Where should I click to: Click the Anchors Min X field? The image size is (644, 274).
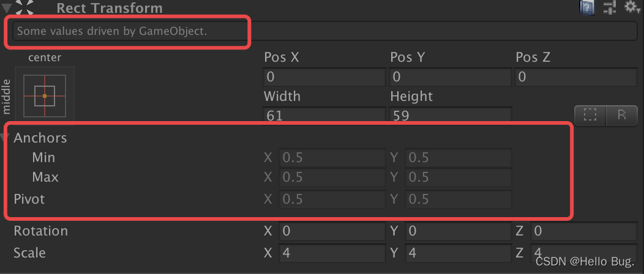(x=332, y=158)
